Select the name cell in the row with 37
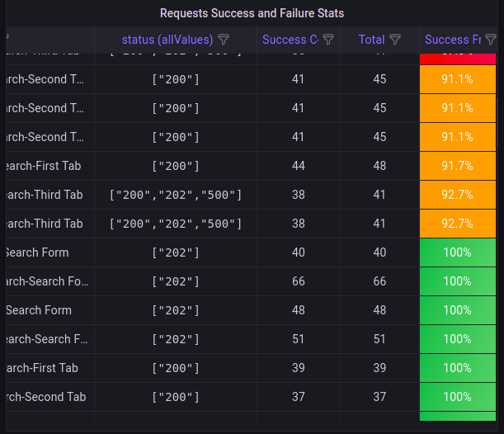504x434 pixels. (x=47, y=397)
